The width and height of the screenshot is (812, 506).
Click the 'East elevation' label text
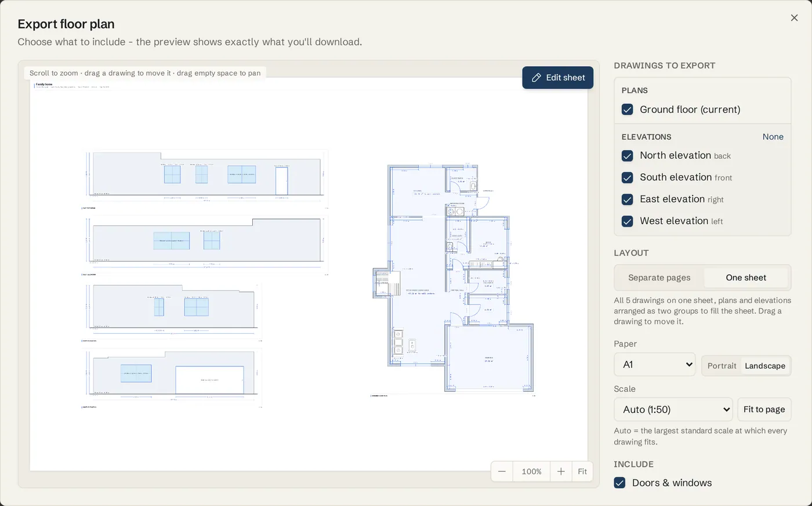coord(672,199)
